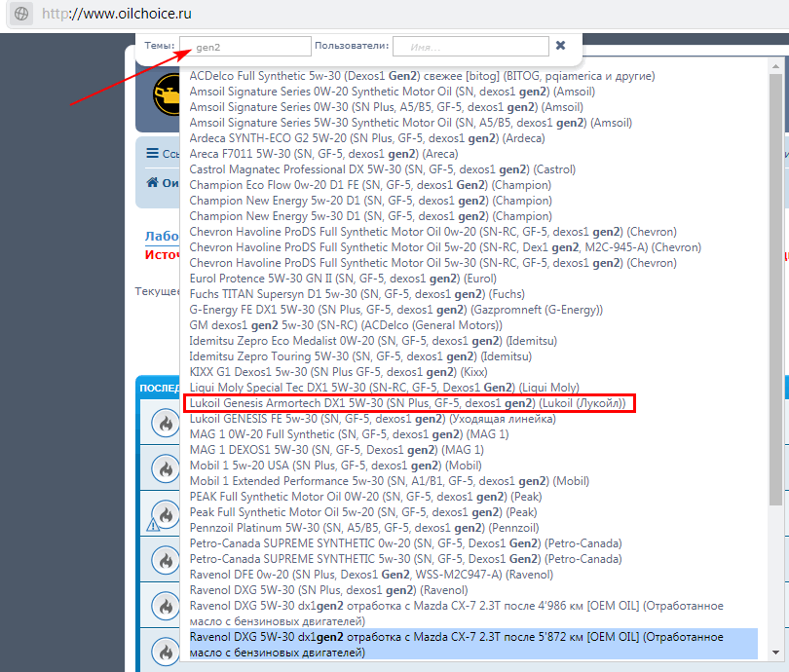Select Mobil 1 Extended Performance 5w-30 entry
789x672 pixels.
tap(389, 481)
